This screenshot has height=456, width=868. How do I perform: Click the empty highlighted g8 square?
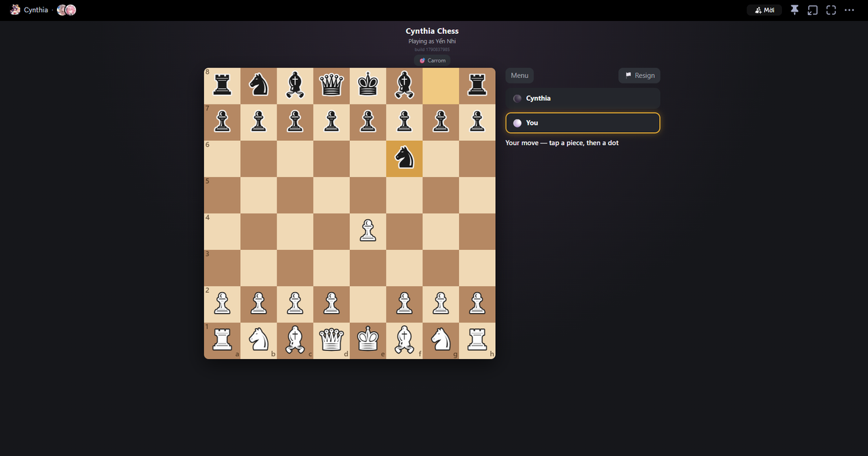(441, 85)
